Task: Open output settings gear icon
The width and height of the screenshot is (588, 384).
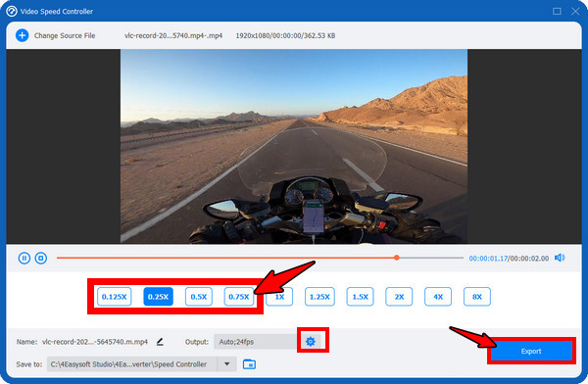Action: [311, 342]
